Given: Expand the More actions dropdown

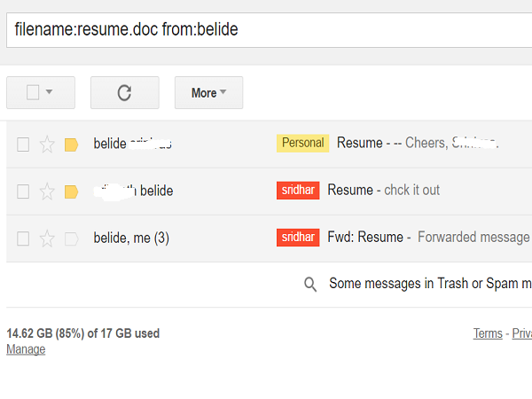Looking at the screenshot, I should [208, 92].
